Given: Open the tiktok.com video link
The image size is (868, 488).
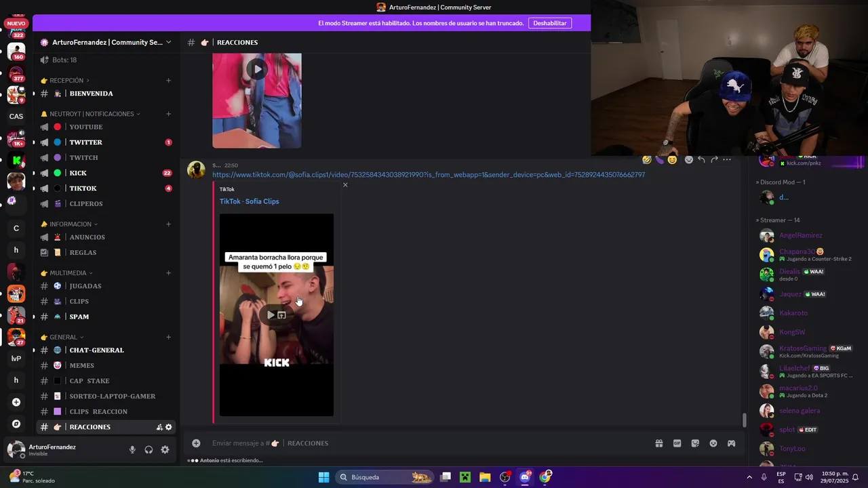Looking at the screenshot, I should (429, 175).
